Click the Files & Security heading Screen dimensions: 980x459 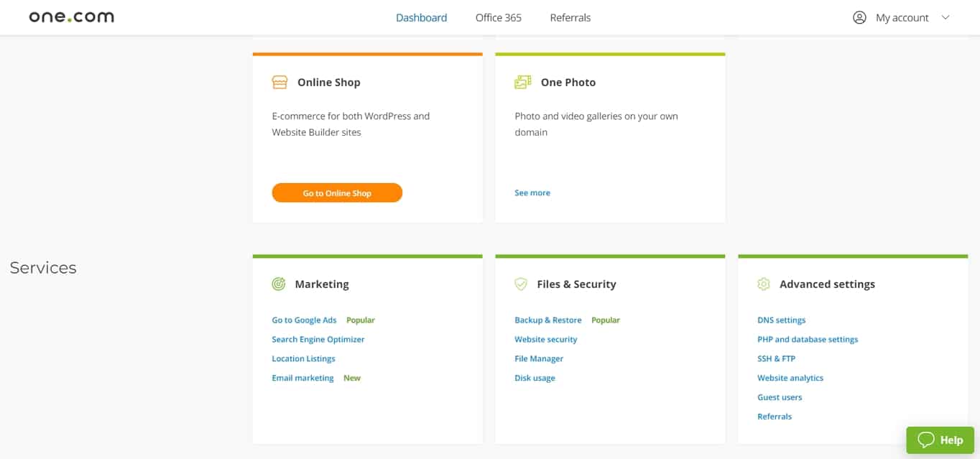[x=577, y=284]
